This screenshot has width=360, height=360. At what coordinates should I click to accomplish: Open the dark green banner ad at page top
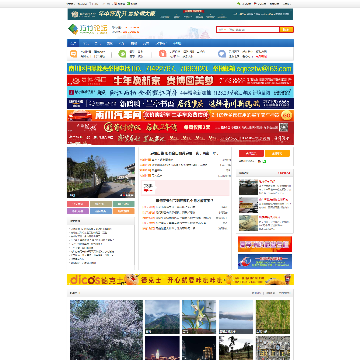point(180,14)
